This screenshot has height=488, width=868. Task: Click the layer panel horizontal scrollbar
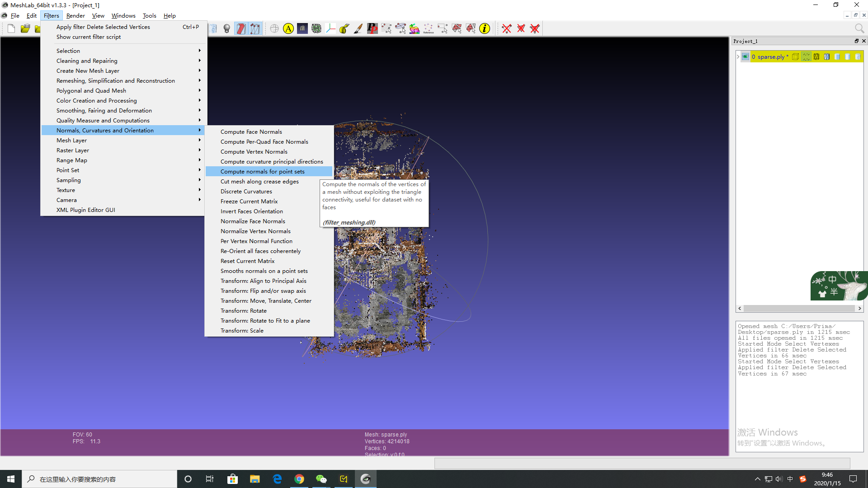(799, 309)
